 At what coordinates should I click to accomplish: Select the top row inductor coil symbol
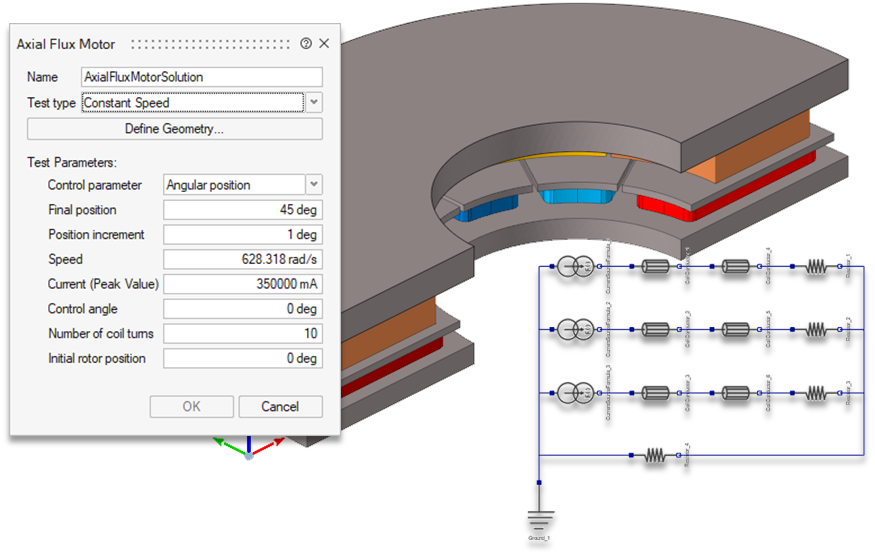[x=817, y=267]
